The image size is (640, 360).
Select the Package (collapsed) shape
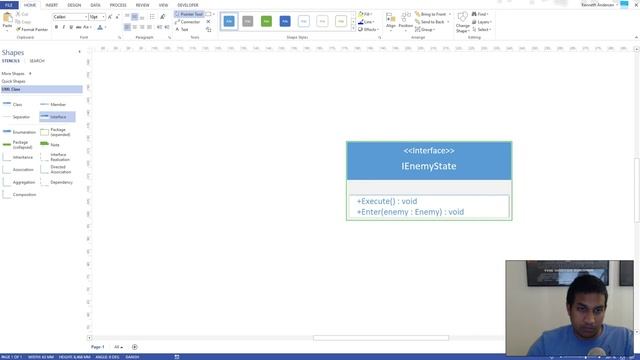18,144
